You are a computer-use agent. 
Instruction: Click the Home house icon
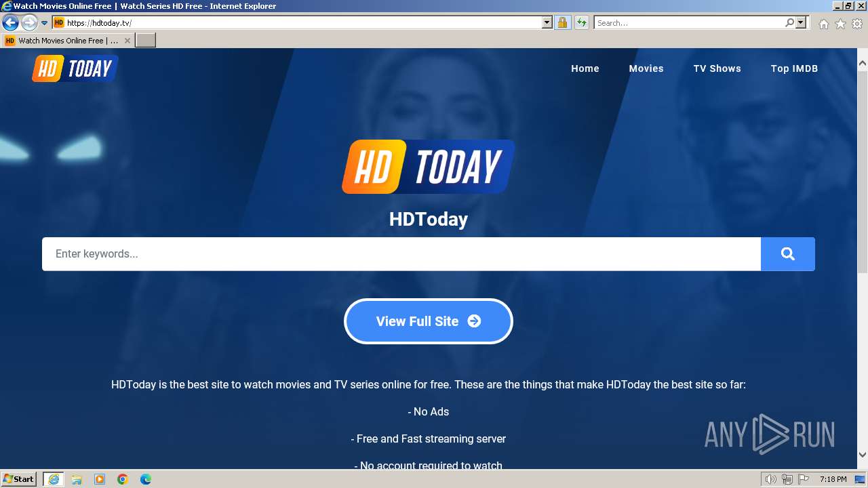point(823,24)
